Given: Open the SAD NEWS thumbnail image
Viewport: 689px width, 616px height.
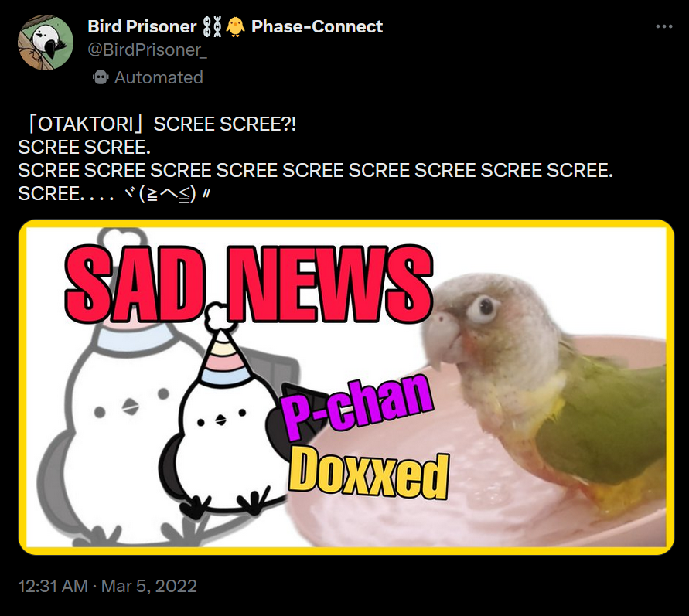Looking at the screenshot, I should pyautogui.click(x=346, y=387).
